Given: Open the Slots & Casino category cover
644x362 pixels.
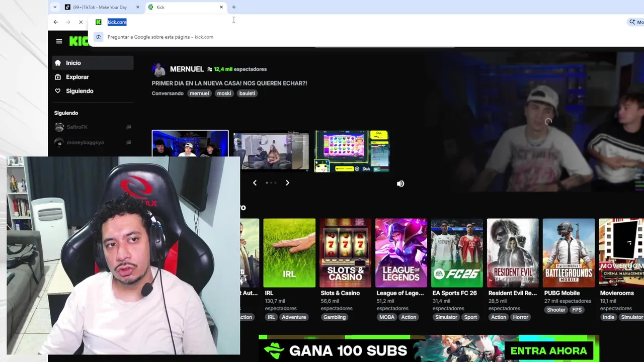Looking at the screenshot, I should point(345,253).
